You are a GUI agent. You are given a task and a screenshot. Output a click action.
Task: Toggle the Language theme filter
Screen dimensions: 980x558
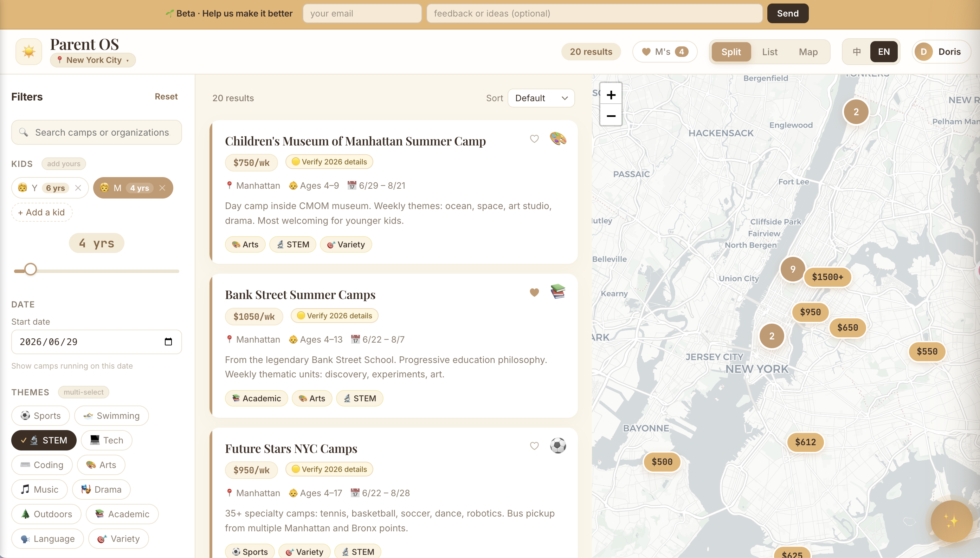click(47, 538)
